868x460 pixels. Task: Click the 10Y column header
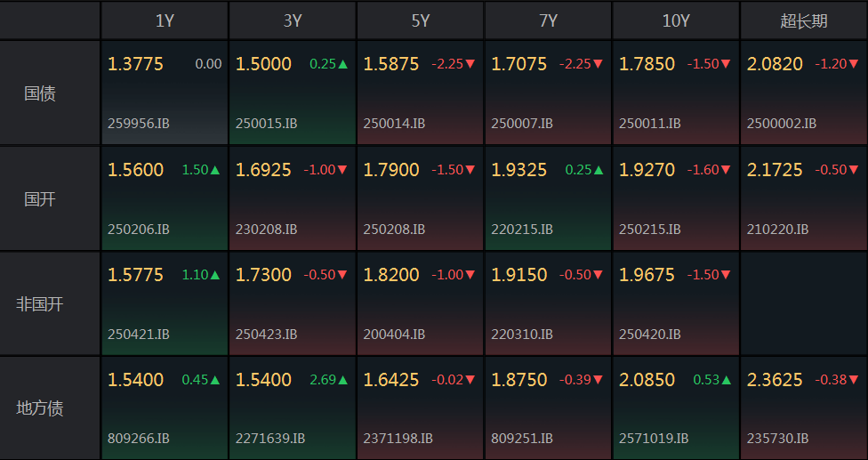coord(676,20)
